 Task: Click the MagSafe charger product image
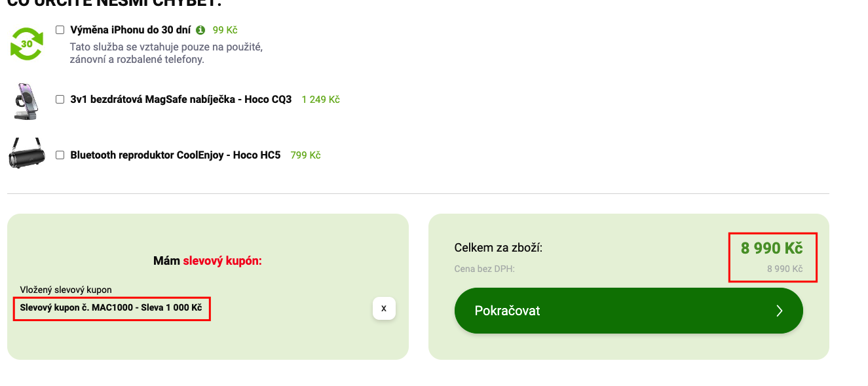point(27,101)
